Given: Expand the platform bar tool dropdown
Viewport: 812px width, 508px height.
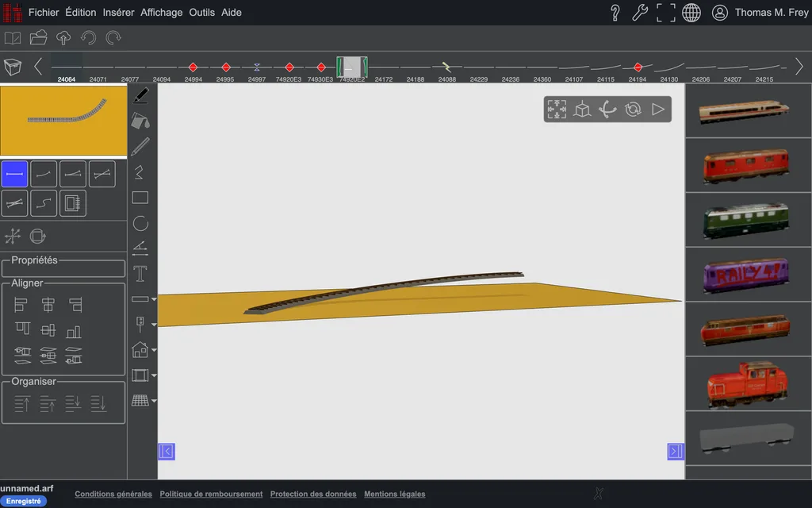Looking at the screenshot, I should pyautogui.click(x=154, y=299).
